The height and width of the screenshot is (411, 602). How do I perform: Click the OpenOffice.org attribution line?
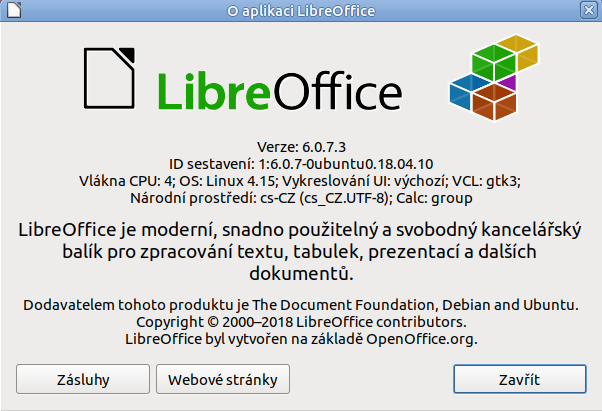(300, 339)
